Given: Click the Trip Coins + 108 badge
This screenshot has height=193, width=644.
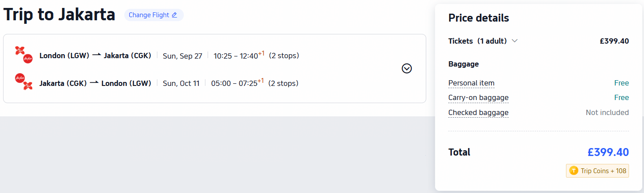Looking at the screenshot, I should click(x=597, y=171).
